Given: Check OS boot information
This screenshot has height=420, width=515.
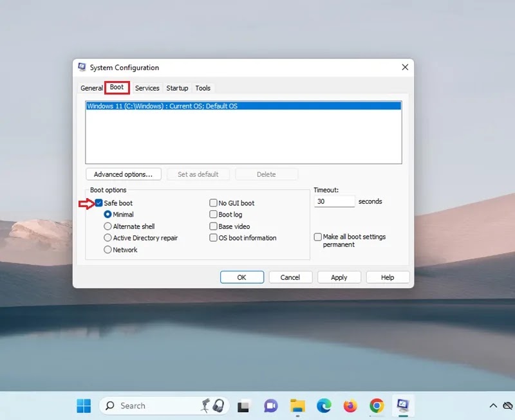Looking at the screenshot, I should (x=213, y=237).
